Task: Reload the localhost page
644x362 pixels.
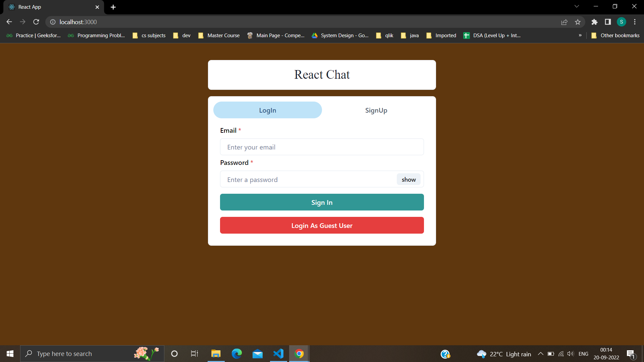Action: click(x=36, y=22)
